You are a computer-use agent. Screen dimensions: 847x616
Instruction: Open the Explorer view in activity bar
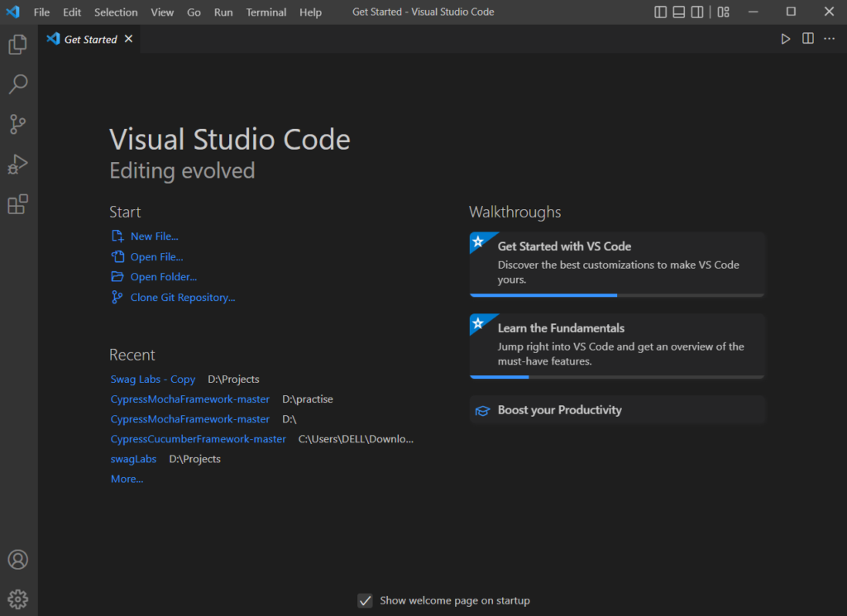click(x=18, y=45)
